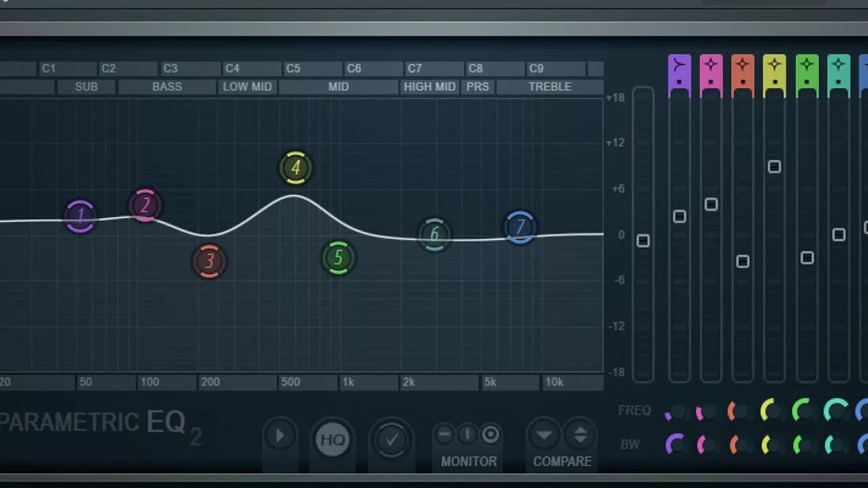Click the LOW MID frequency range label
Screen dimensions: 868x488
click(x=248, y=87)
